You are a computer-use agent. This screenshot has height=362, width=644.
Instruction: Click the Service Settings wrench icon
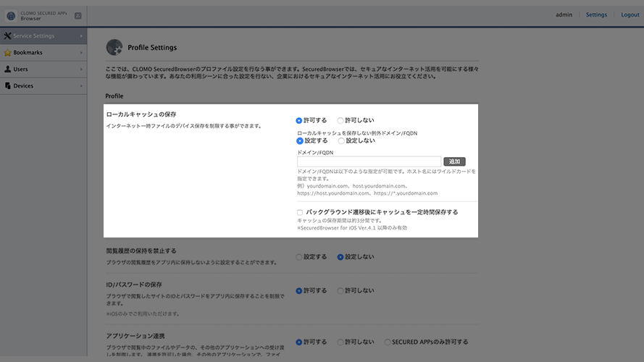(7, 35)
